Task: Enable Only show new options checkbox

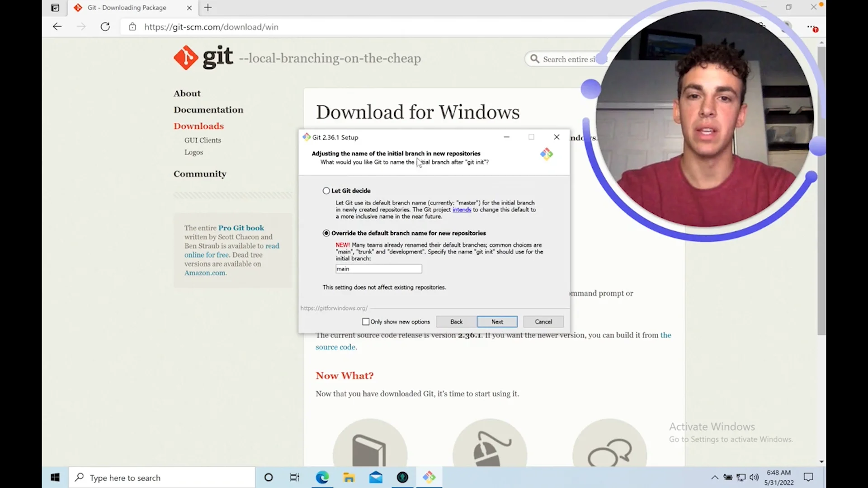Action: pos(366,322)
